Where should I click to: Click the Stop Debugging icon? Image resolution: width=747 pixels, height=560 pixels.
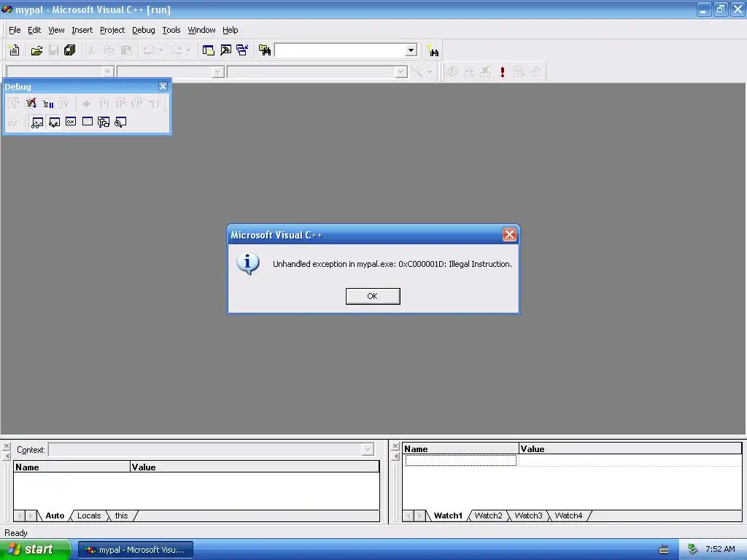31,104
